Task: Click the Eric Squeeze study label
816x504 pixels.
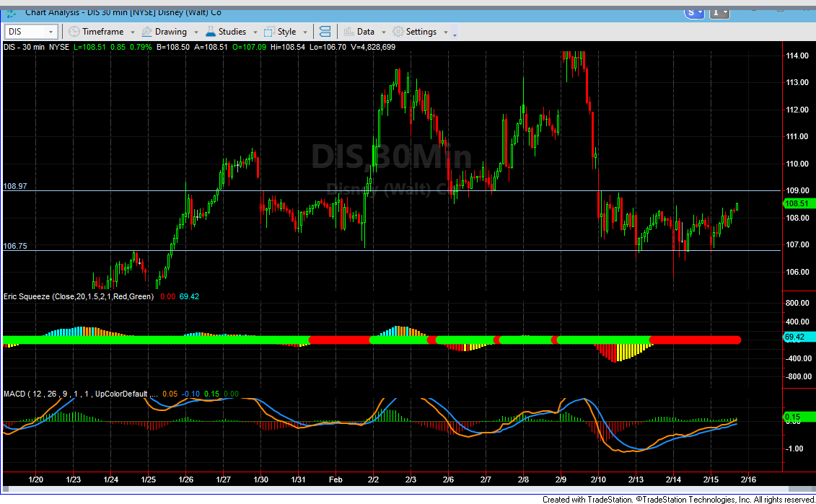Action: pyautogui.click(x=79, y=296)
